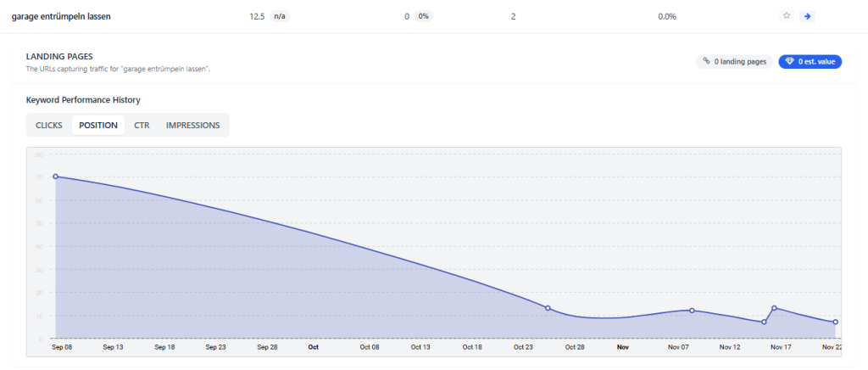
Task: Click the chart data point near Oct 25
Action: (548, 308)
